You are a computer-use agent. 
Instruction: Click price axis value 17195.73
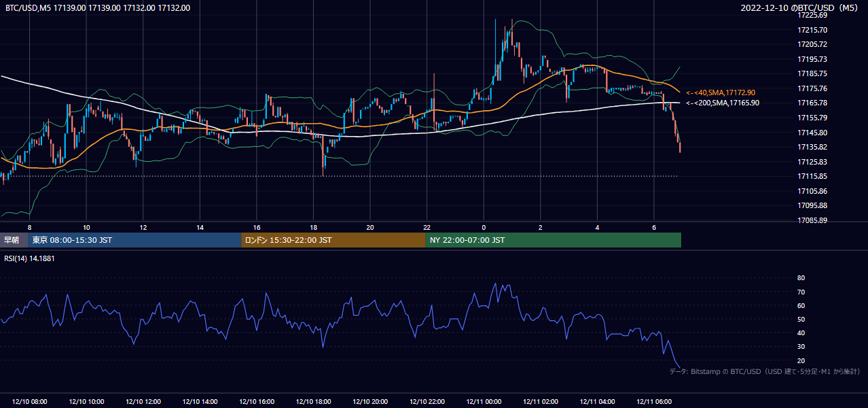point(812,59)
